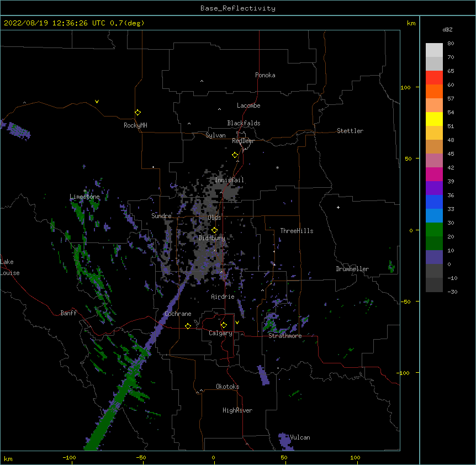Click the yellow diamond marker between Olds and Didsbury
The height and width of the screenshot is (465, 476).
click(x=214, y=230)
